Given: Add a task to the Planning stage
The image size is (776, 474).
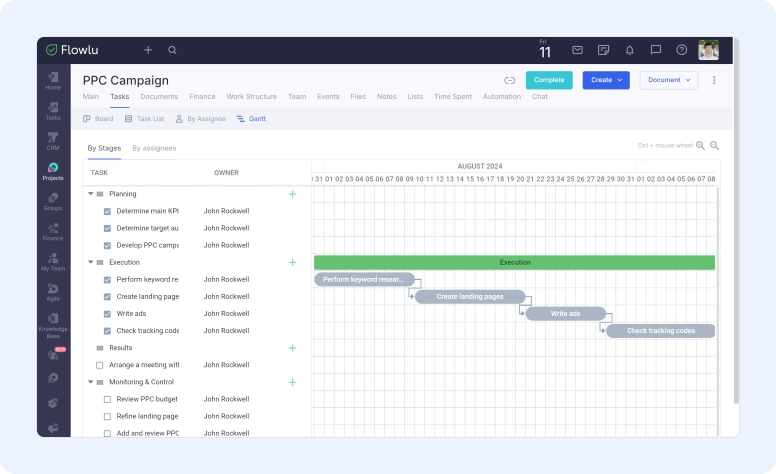Looking at the screenshot, I should 292,194.
